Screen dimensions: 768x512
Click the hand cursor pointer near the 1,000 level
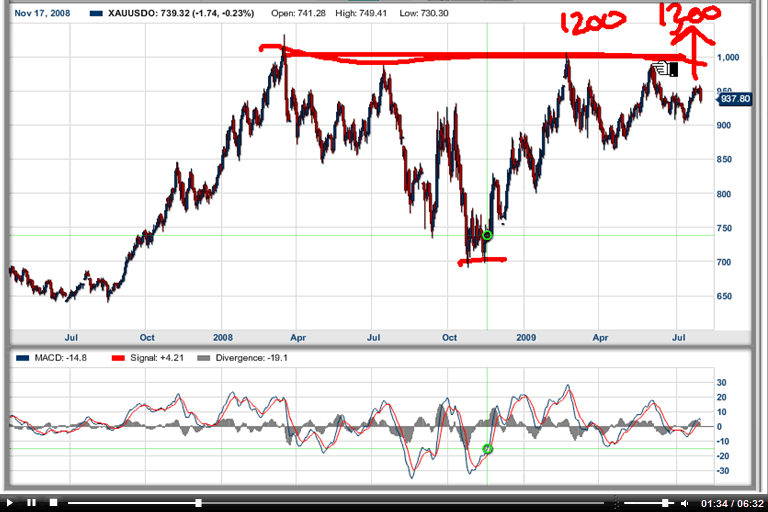(x=665, y=68)
